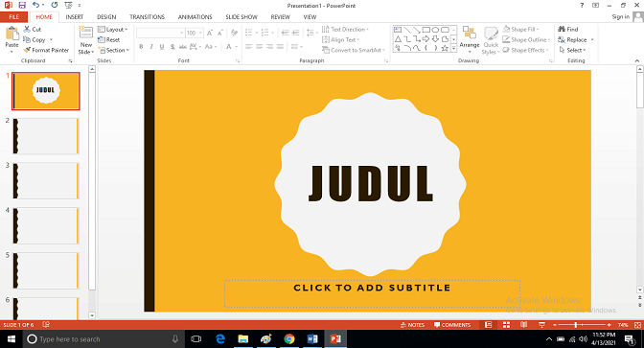Switch to Reading view icon
This screenshot has width=644, height=348.
[x=523, y=325]
